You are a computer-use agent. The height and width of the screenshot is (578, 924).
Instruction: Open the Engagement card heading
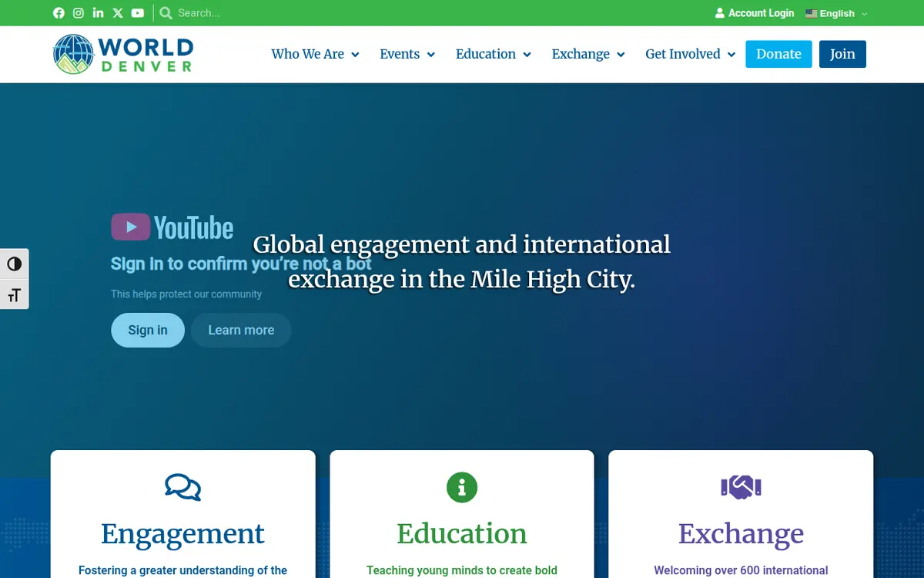tap(182, 533)
